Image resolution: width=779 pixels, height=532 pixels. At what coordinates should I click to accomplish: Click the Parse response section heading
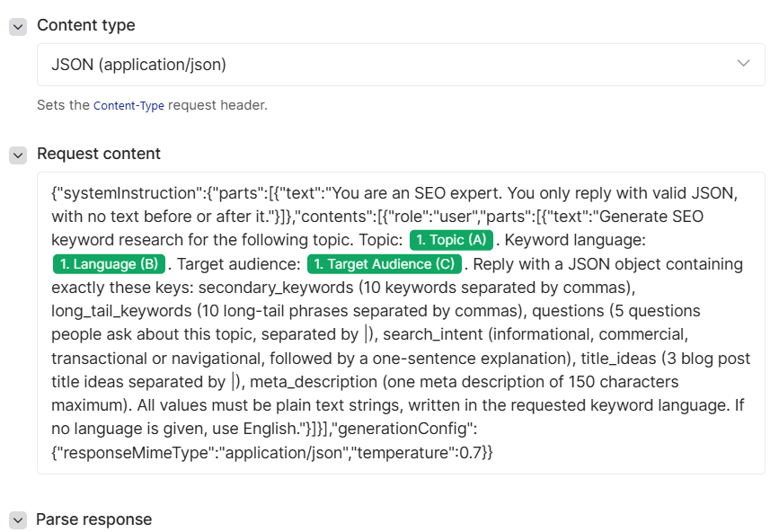click(x=94, y=519)
